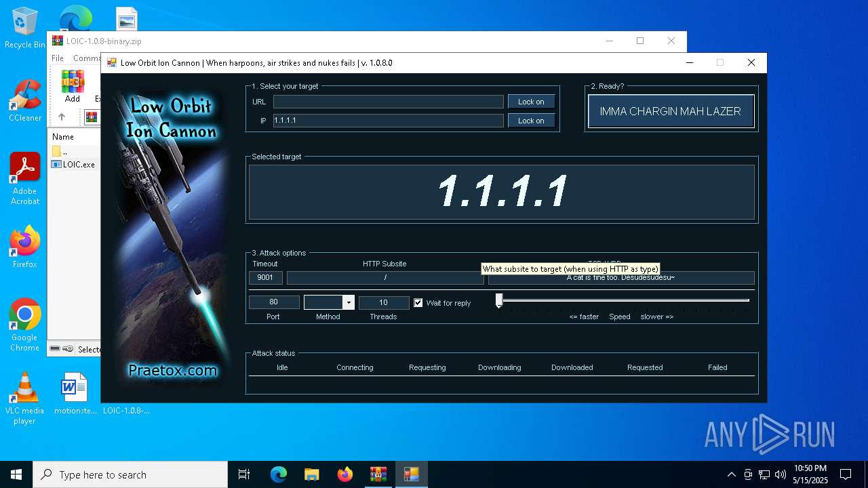Open Firefox desktop shortcut
Image resolution: width=868 pixels, height=488 pixels.
pyautogui.click(x=25, y=247)
